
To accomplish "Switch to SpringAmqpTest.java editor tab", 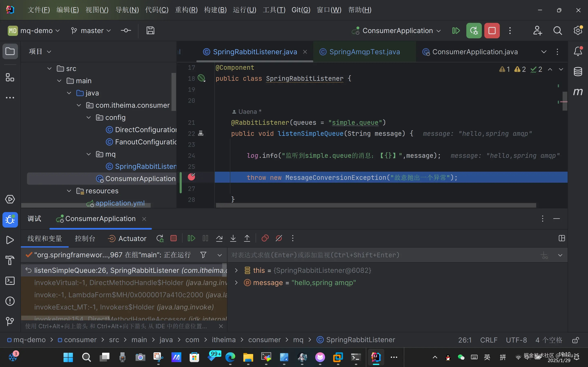I will 364,52.
